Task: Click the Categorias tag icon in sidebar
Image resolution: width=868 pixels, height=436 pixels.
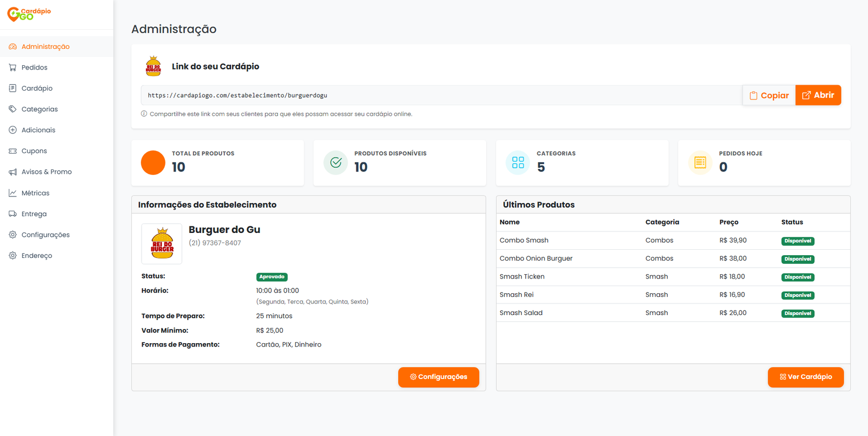Action: coord(12,109)
